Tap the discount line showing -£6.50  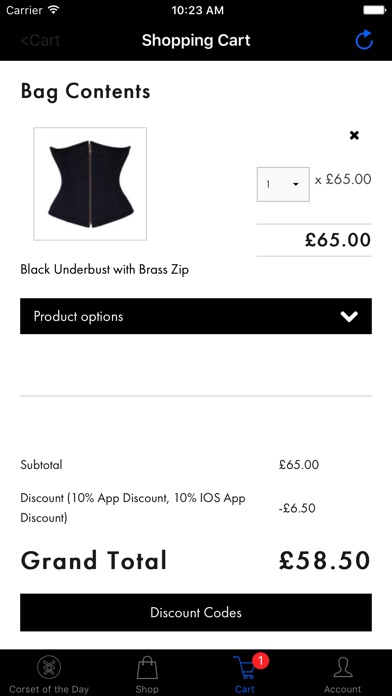tap(297, 508)
